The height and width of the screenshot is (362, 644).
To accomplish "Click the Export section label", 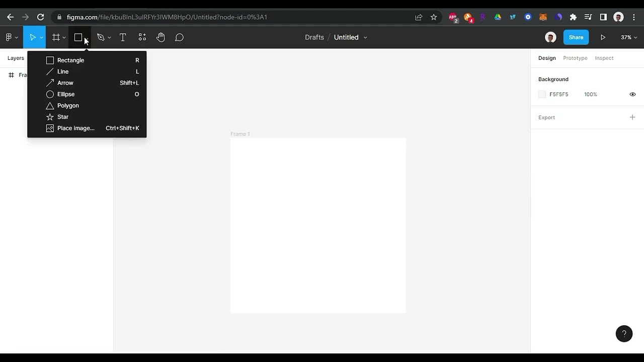I will (x=546, y=118).
